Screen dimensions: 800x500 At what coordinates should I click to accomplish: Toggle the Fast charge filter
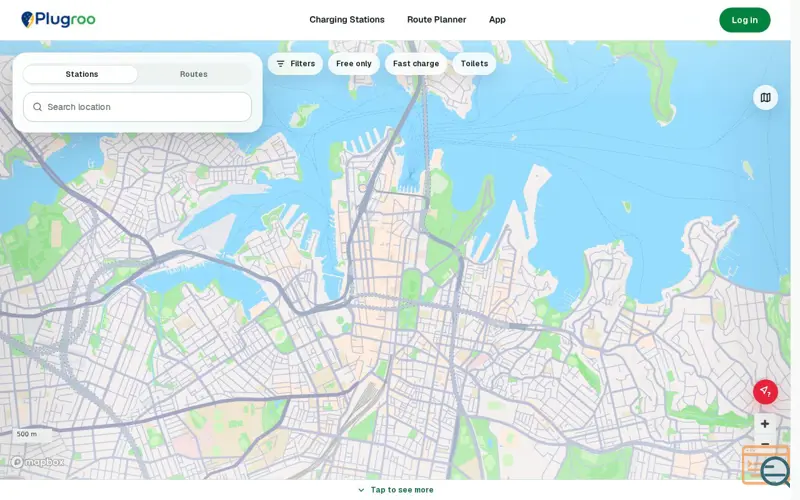(416, 64)
